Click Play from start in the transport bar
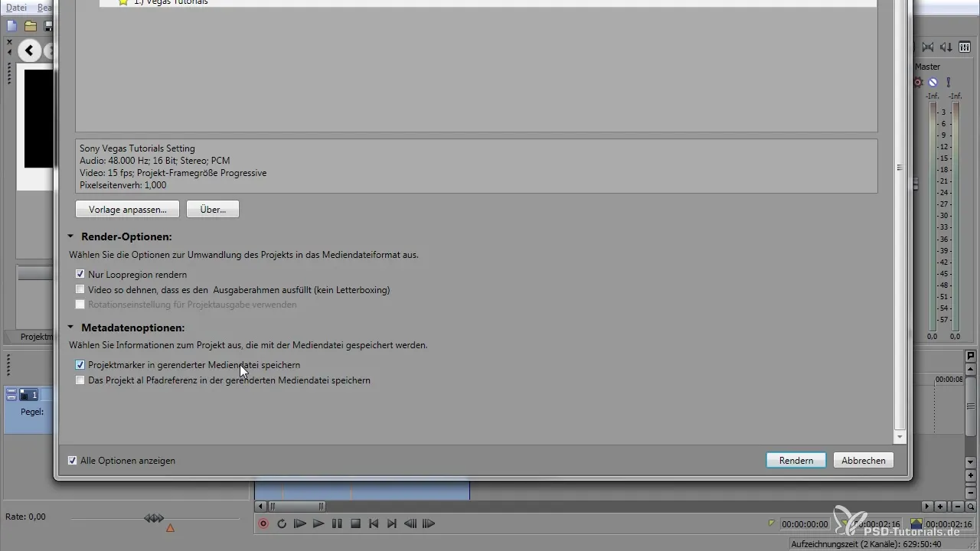Viewport: 980px width, 551px height. click(300, 523)
